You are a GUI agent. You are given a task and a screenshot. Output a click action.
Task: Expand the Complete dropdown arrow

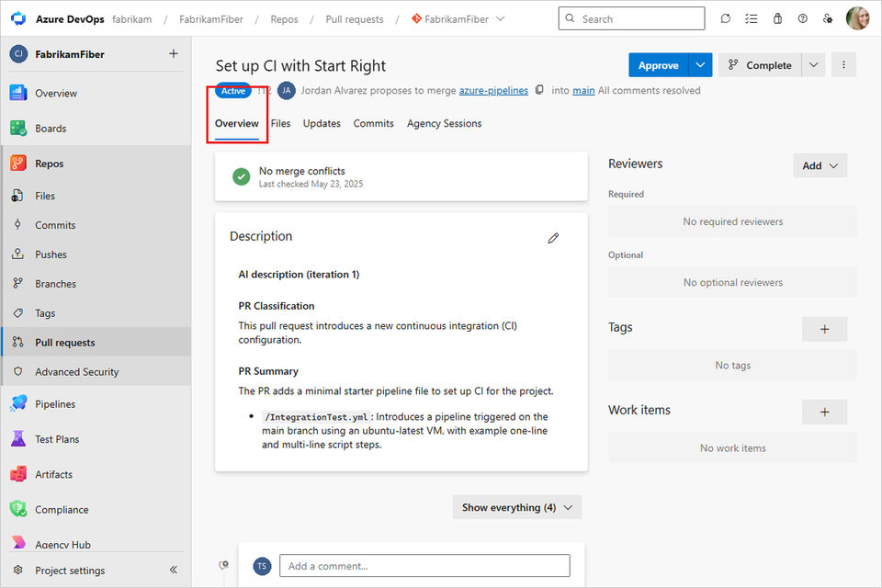[x=813, y=65]
